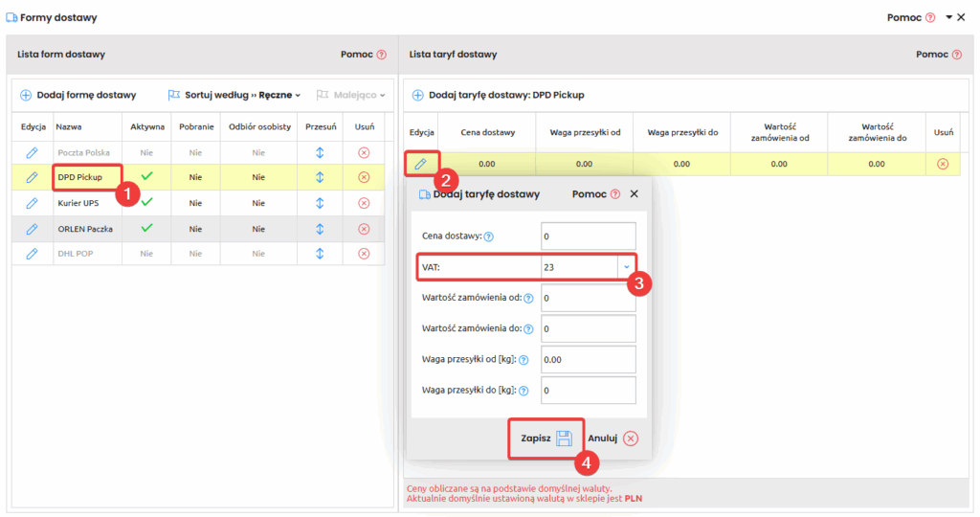Toggle active status of Kurier UPS
Image resolution: width=980 pixels, height=517 pixels.
(146, 203)
